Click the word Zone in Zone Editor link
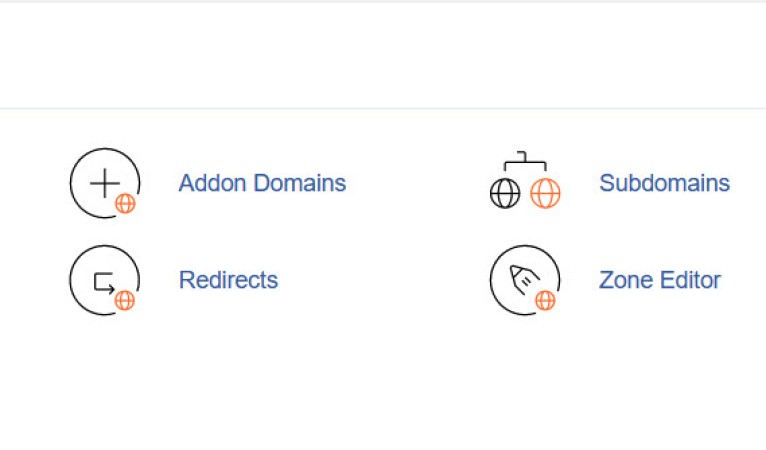766x450 pixels. (626, 280)
